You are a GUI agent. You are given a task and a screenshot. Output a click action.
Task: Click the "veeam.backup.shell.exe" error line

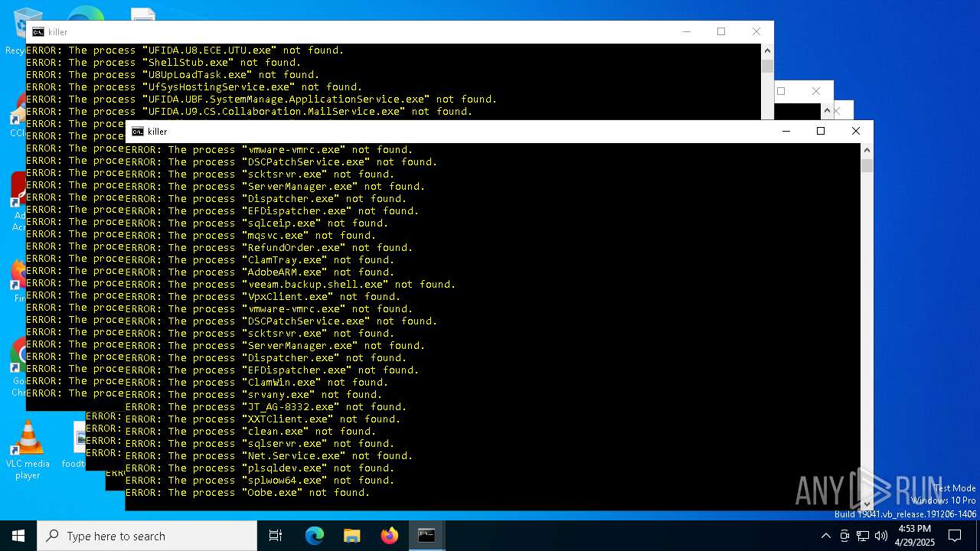tap(290, 285)
